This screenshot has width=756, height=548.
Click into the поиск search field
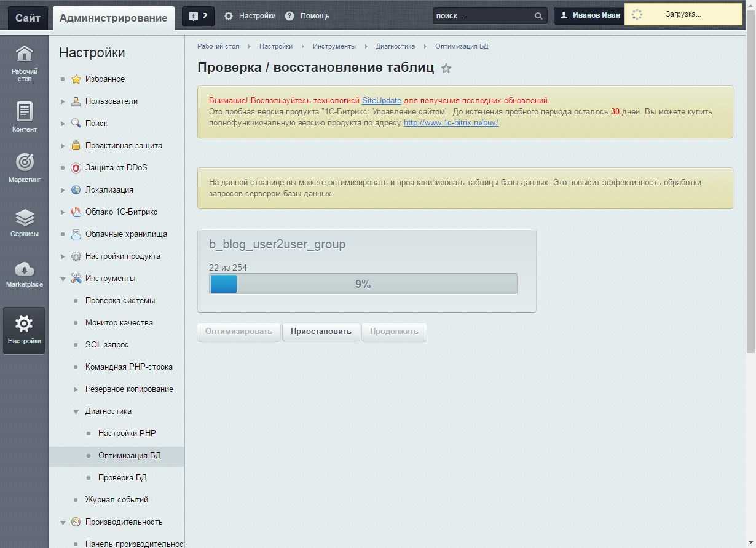pos(481,17)
